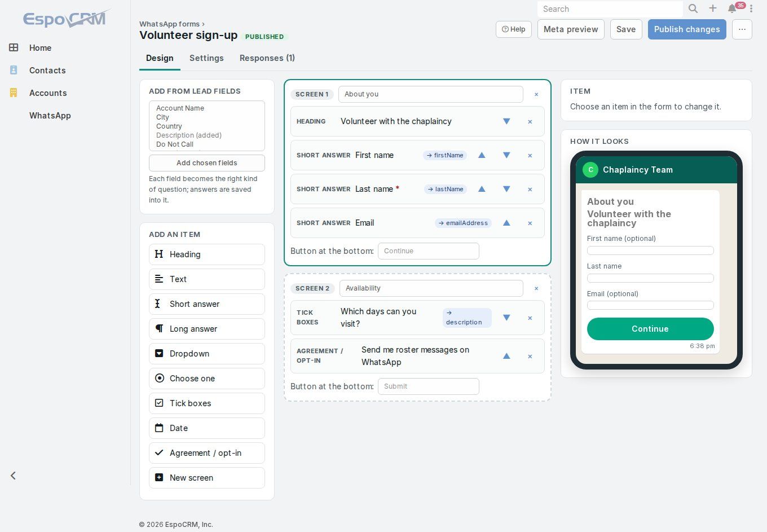Follow the WhatsApp forms breadcrumb link
This screenshot has height=532, width=767.
[169, 24]
